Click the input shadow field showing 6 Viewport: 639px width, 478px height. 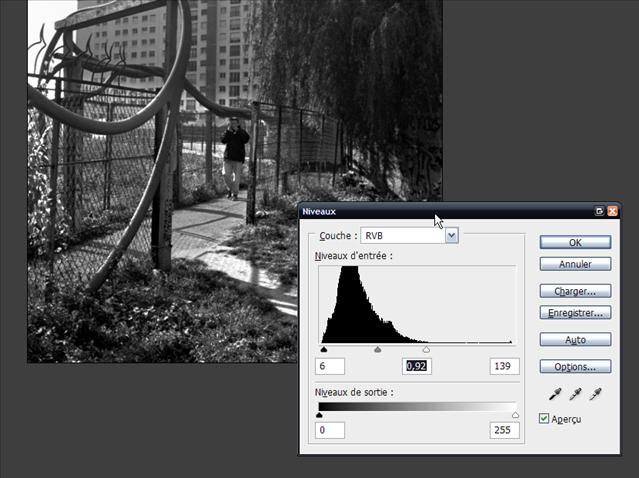(x=330, y=366)
